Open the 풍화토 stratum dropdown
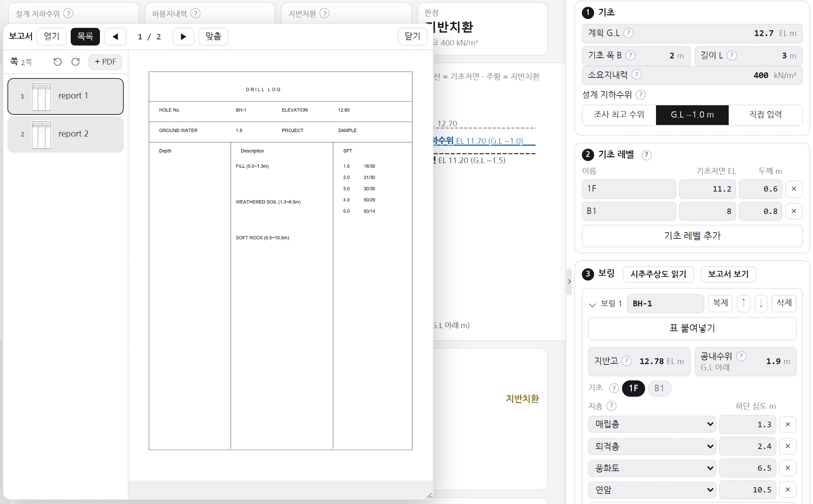 click(x=652, y=468)
